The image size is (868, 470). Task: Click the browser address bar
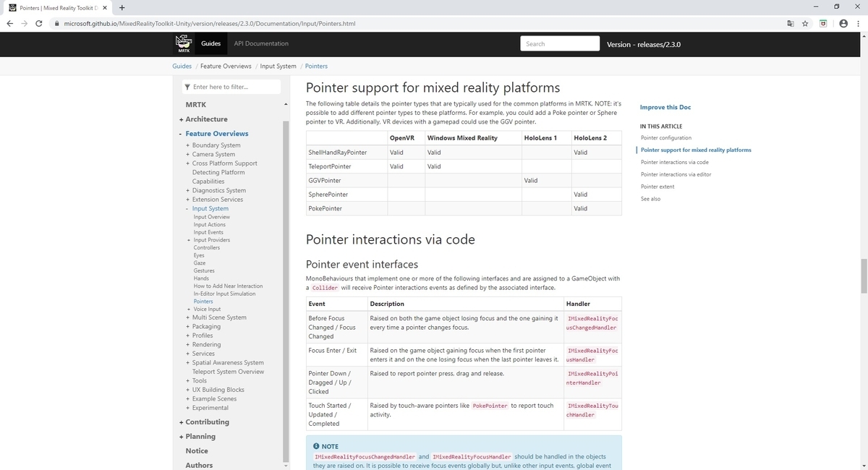click(x=420, y=23)
